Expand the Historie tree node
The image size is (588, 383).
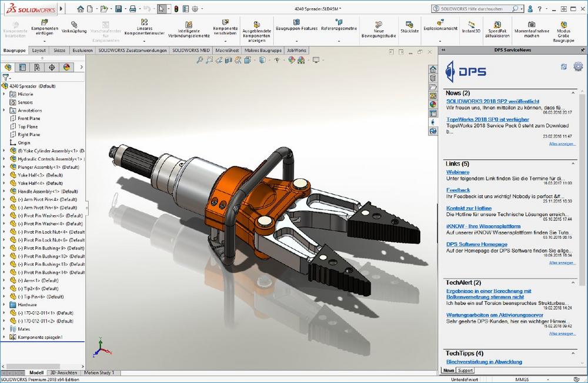(x=4, y=94)
